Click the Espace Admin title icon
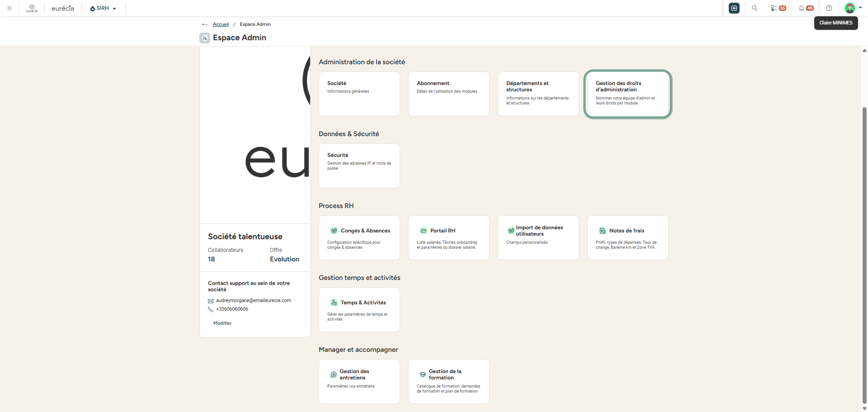 point(205,38)
